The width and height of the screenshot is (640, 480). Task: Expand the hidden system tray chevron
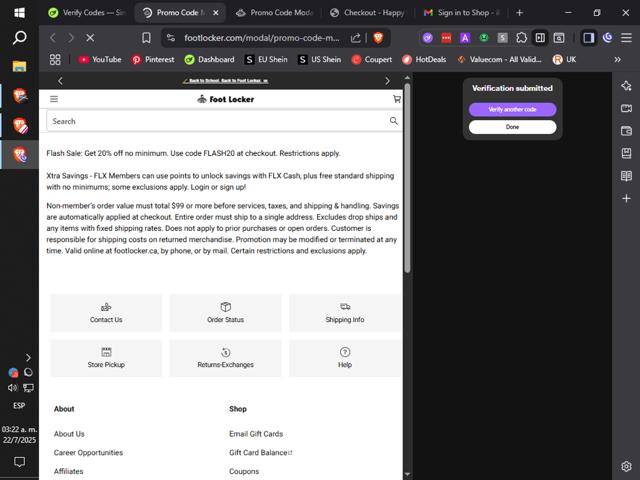(28, 358)
